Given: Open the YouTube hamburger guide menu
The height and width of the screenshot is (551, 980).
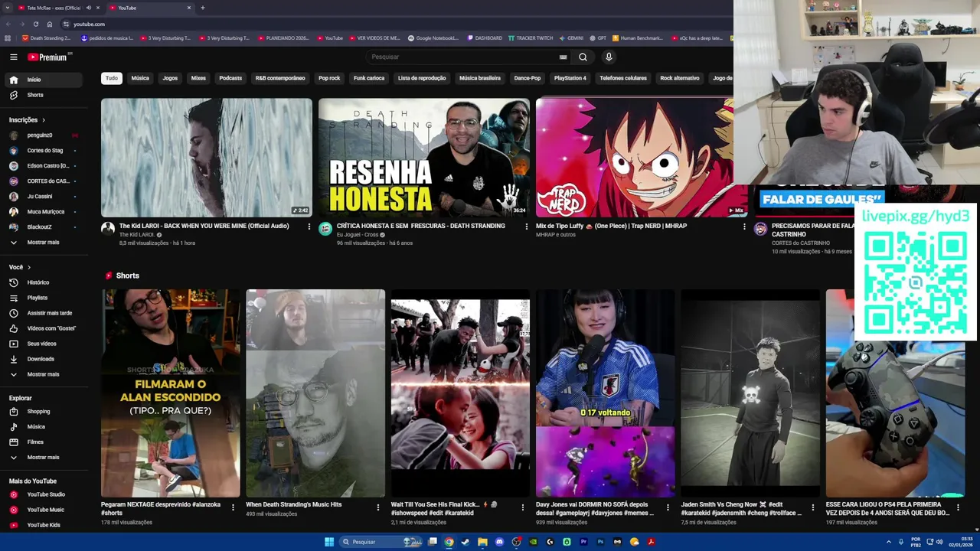Looking at the screenshot, I should click(x=13, y=57).
